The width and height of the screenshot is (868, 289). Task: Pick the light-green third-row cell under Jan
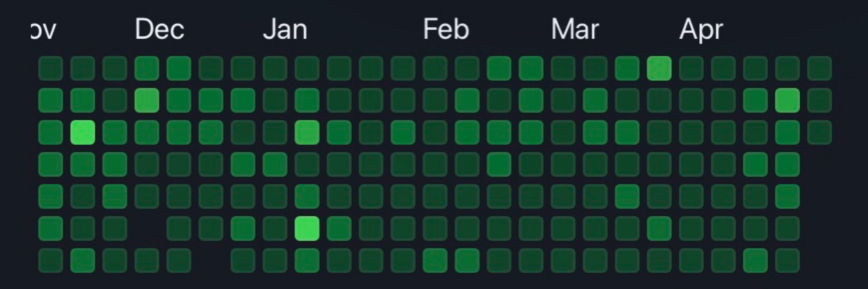[307, 132]
